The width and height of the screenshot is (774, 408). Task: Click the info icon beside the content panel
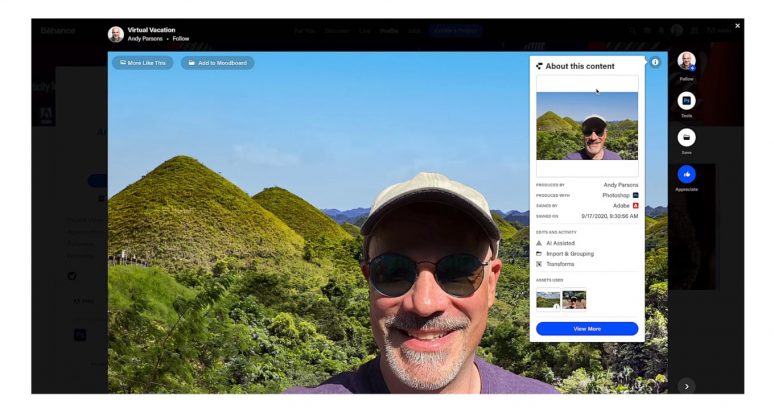[x=656, y=62]
